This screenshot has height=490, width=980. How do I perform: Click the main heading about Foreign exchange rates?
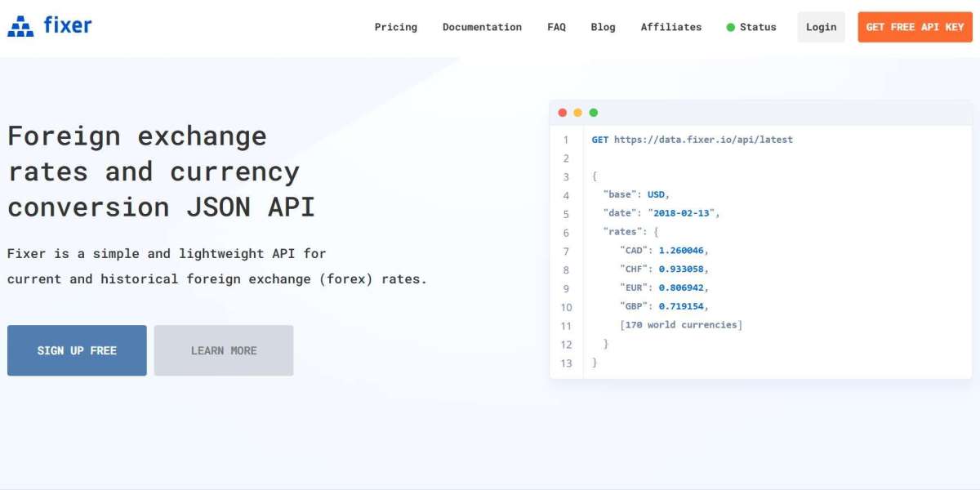click(162, 171)
